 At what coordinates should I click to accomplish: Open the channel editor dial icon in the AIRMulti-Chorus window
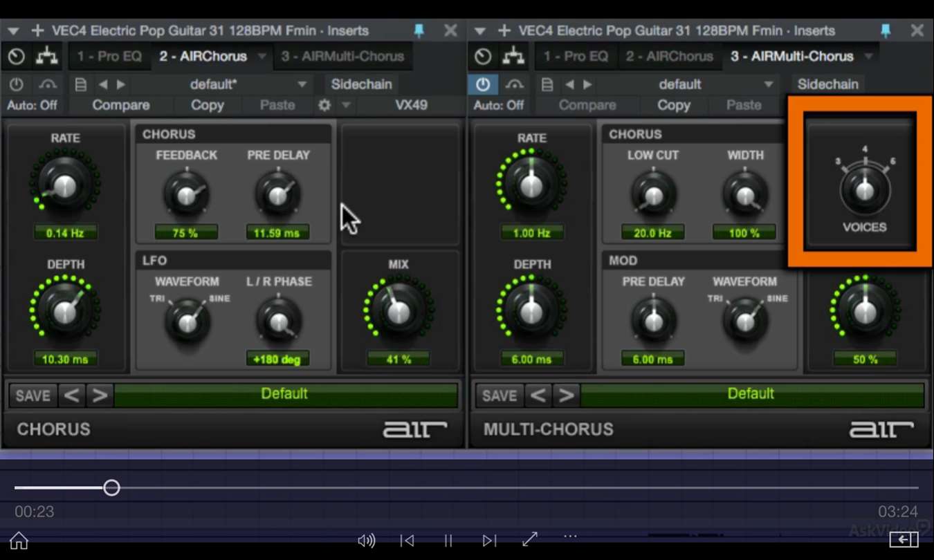coord(484,57)
